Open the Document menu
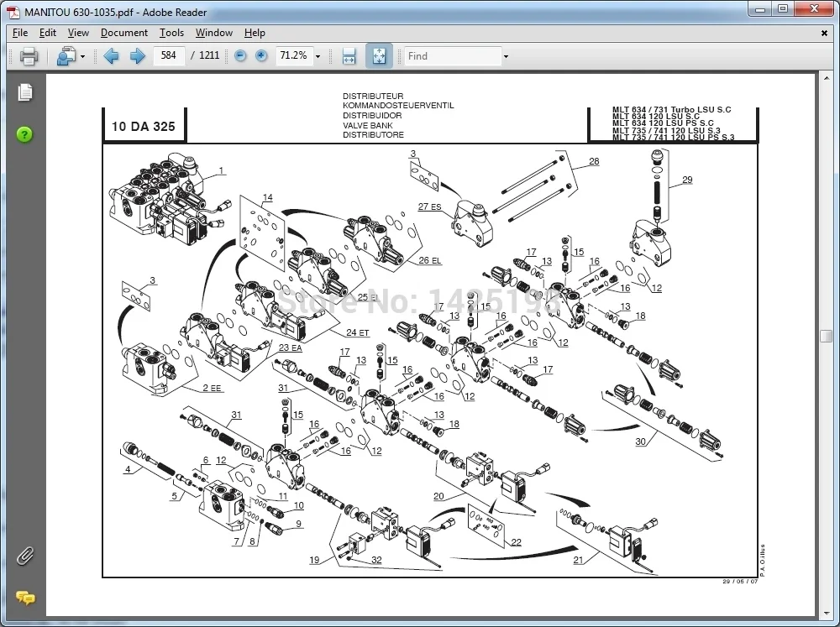 point(123,33)
